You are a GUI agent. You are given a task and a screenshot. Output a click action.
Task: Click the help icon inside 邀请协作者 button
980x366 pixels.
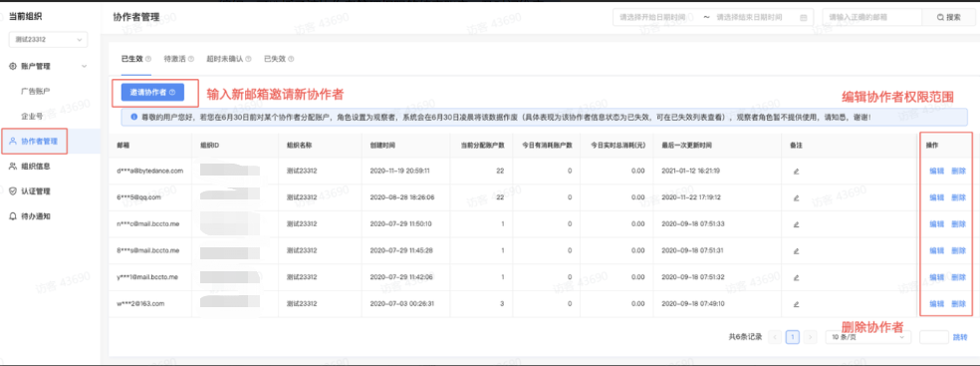(172, 92)
